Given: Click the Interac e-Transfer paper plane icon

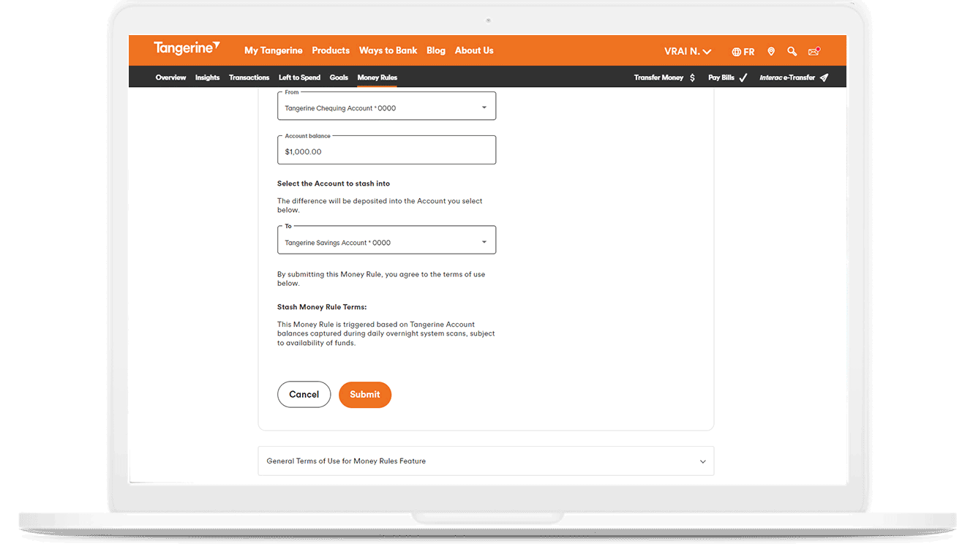Looking at the screenshot, I should coord(824,77).
